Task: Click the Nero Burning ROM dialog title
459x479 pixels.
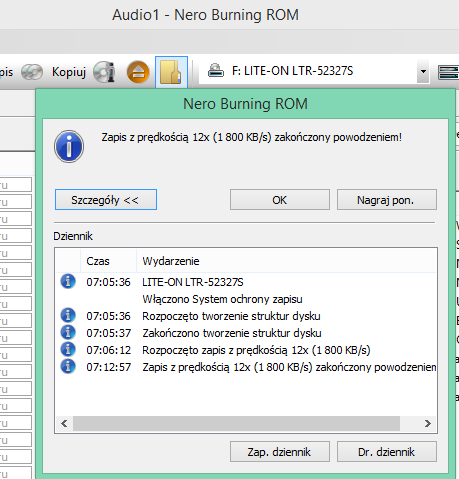Action: coord(245,104)
